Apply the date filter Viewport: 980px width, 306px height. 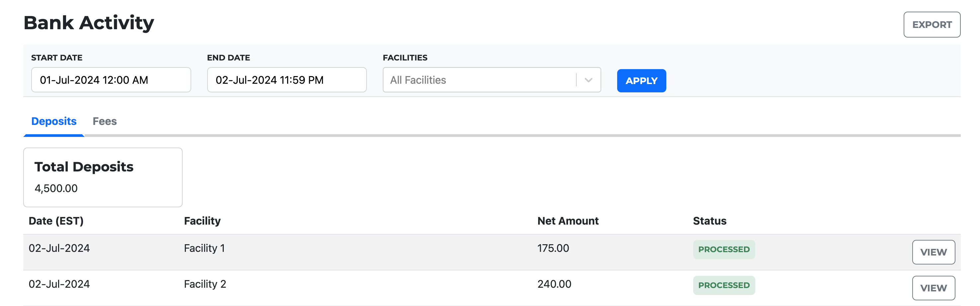point(641,81)
